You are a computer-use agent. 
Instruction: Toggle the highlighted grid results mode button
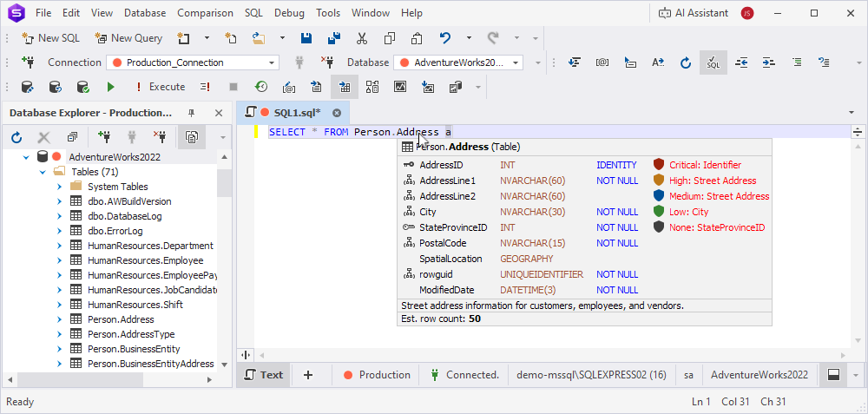[345, 87]
